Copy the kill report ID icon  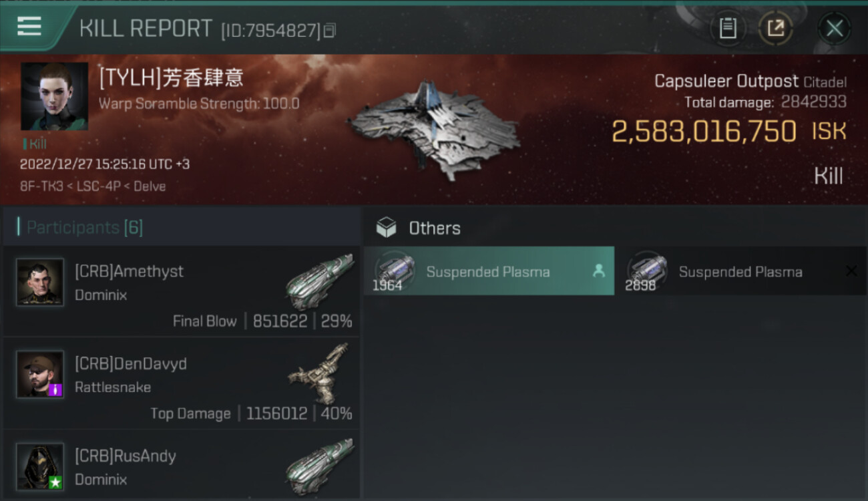330,30
